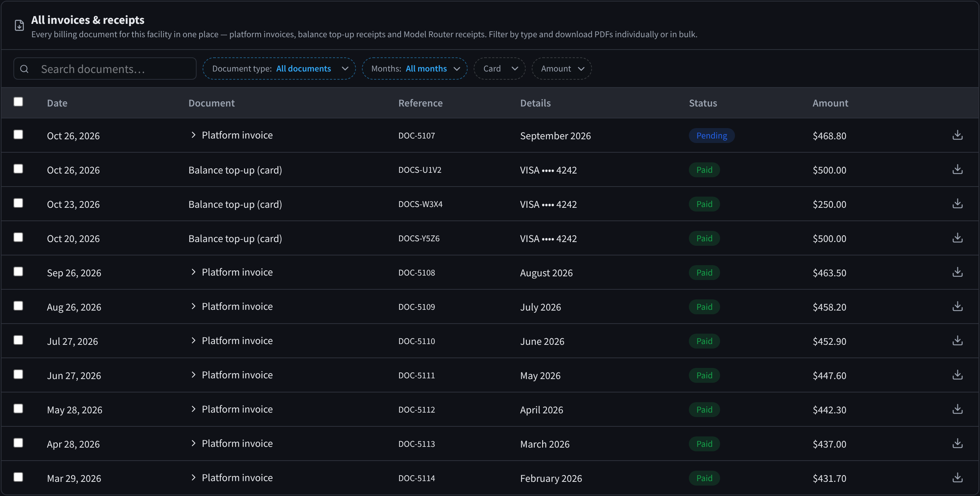Screen dimensions: 980x496
Task: Open the Months filter dropdown
Action: tap(415, 69)
